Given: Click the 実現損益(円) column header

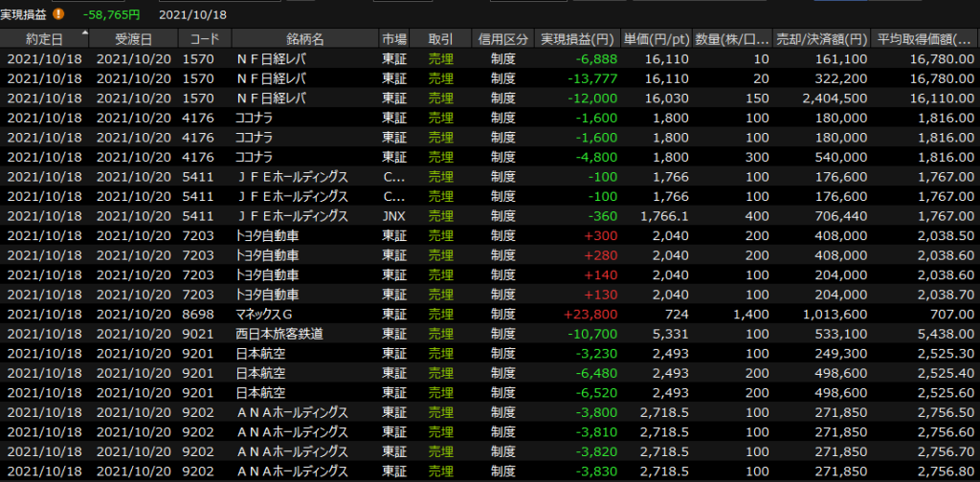Looking at the screenshot, I should (577, 39).
